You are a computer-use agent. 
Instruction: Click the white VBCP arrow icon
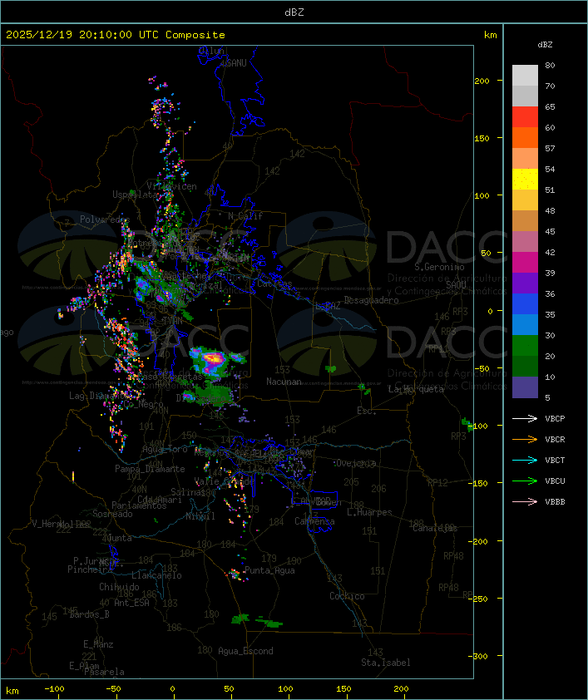pyautogui.click(x=525, y=418)
